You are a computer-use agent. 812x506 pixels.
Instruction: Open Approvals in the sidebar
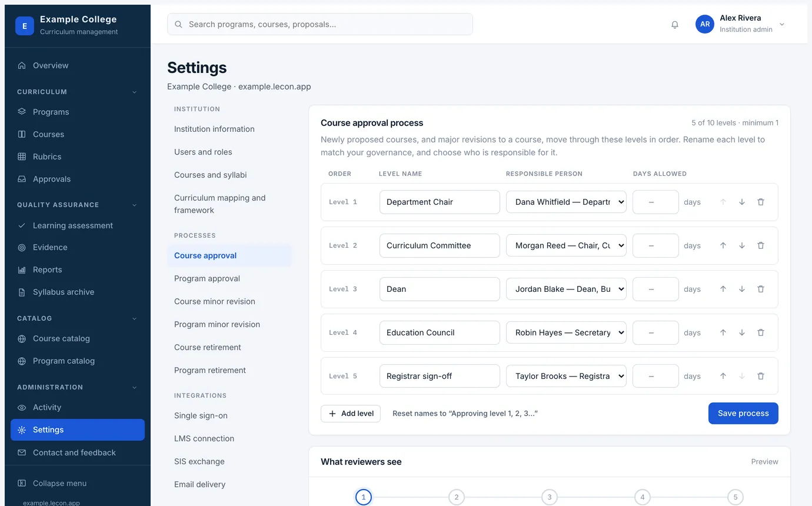coord(78,179)
